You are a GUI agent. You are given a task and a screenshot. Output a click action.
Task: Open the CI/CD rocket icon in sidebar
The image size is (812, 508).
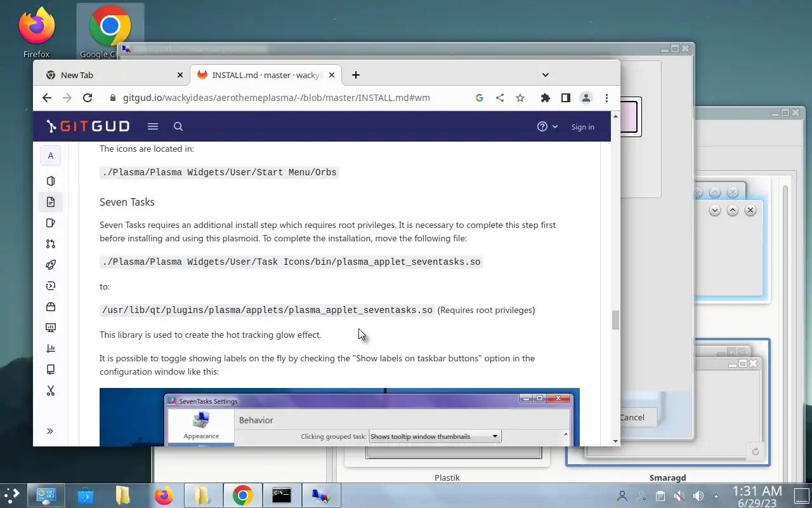tap(51, 265)
